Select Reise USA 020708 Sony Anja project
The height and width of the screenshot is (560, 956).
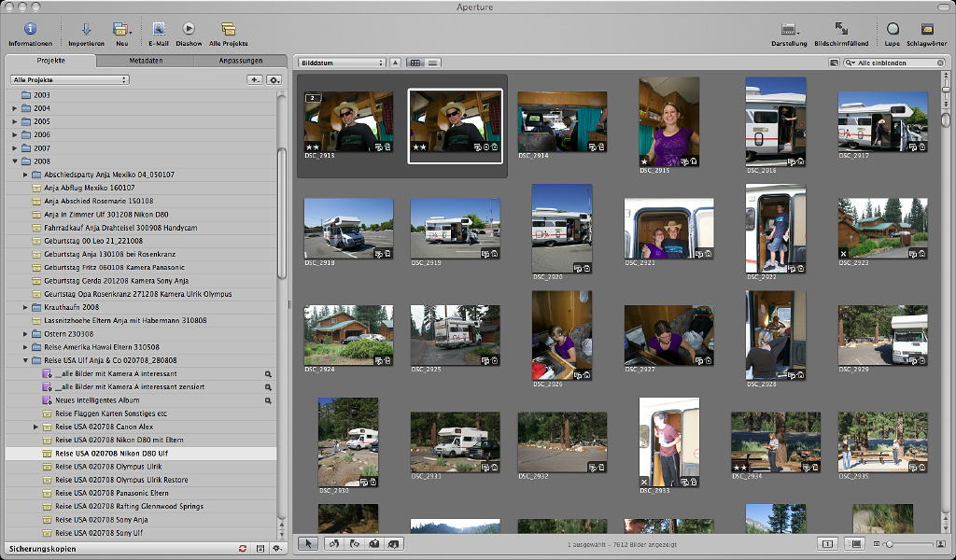[x=101, y=519]
